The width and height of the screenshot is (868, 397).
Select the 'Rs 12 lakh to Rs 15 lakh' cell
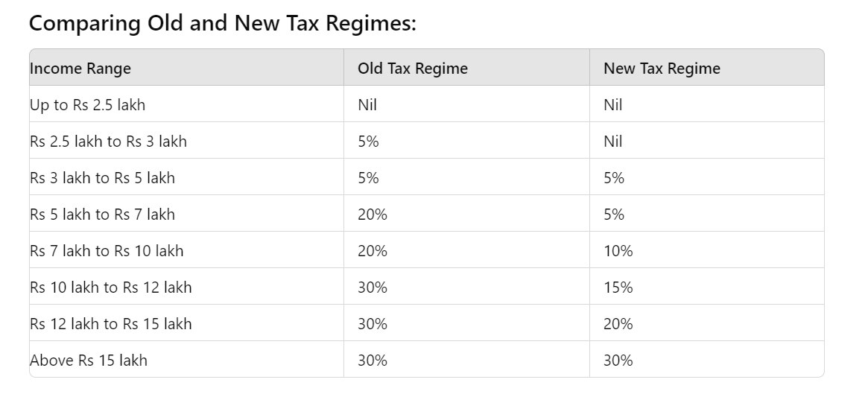click(x=111, y=324)
